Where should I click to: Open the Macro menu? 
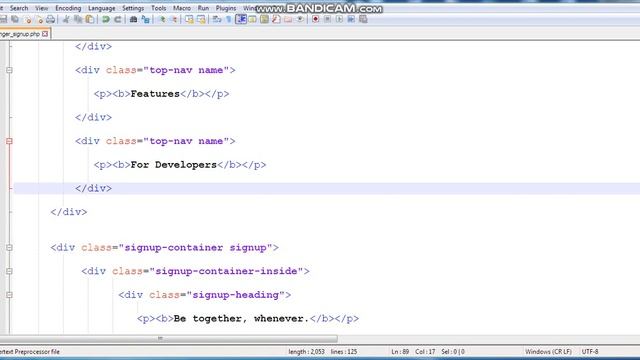tap(182, 8)
